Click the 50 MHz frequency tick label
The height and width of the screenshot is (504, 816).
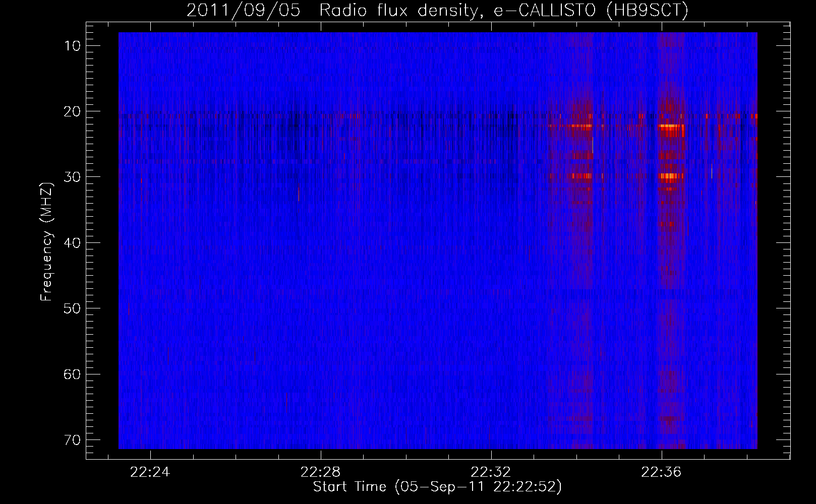72,308
